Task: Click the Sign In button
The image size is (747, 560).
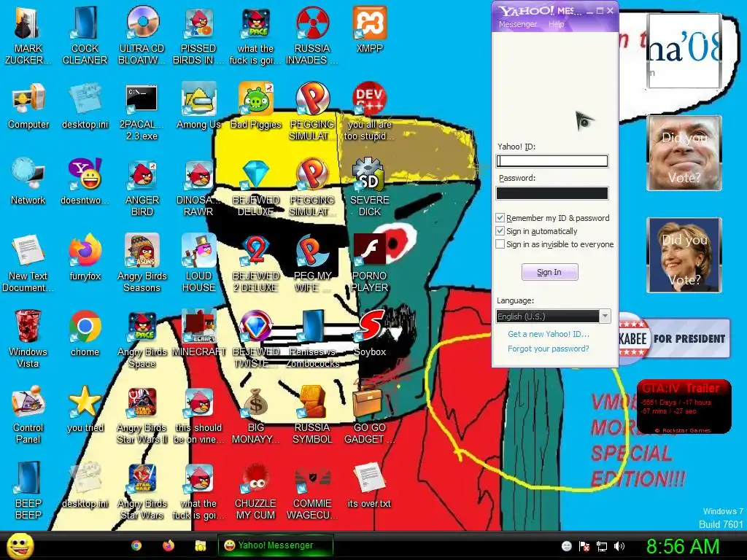Action: (x=549, y=272)
